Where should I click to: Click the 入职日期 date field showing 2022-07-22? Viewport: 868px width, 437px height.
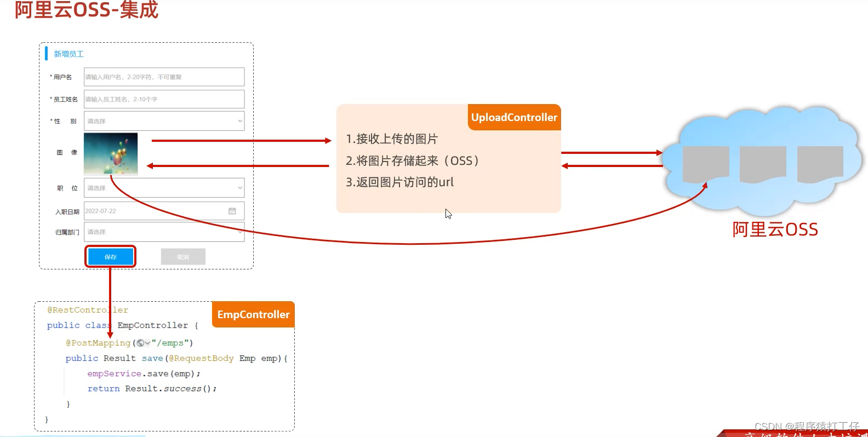tap(164, 211)
